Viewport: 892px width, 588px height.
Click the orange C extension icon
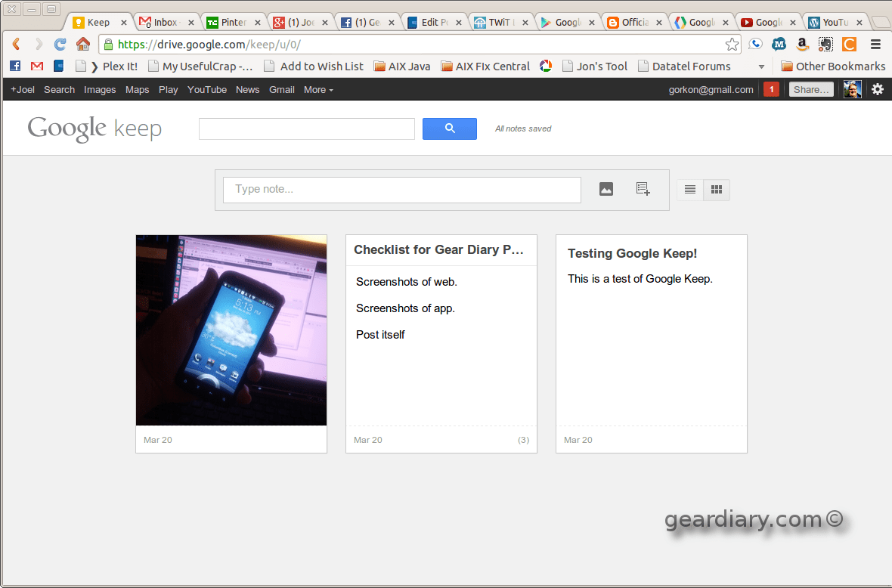(x=849, y=44)
